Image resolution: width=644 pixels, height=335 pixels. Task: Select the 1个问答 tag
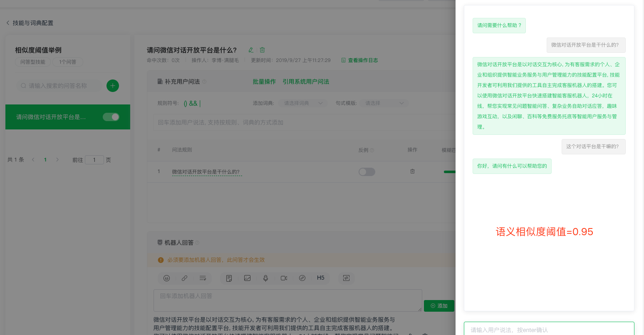click(68, 62)
